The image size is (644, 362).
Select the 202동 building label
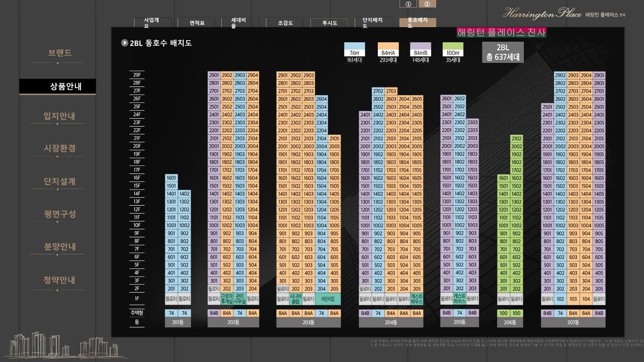233,322
